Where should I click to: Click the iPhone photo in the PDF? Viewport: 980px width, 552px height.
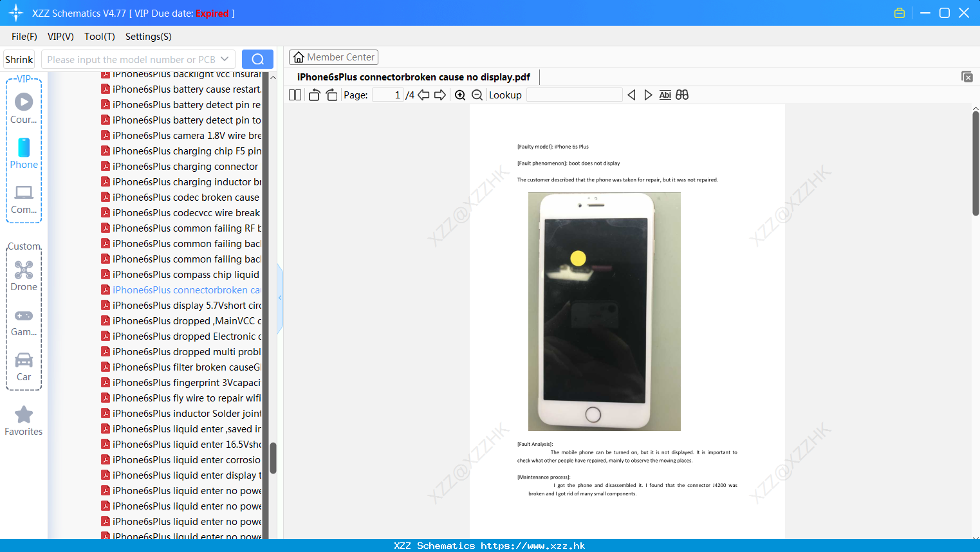point(604,311)
